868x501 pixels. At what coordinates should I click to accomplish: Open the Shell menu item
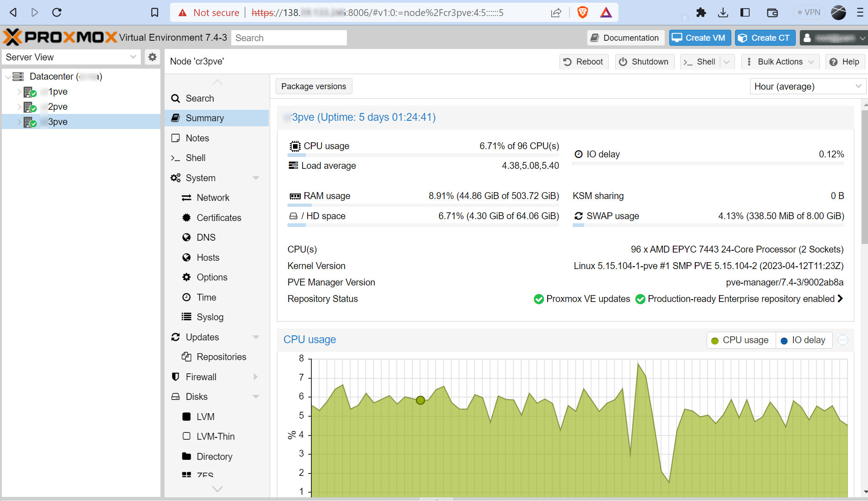coord(217,158)
